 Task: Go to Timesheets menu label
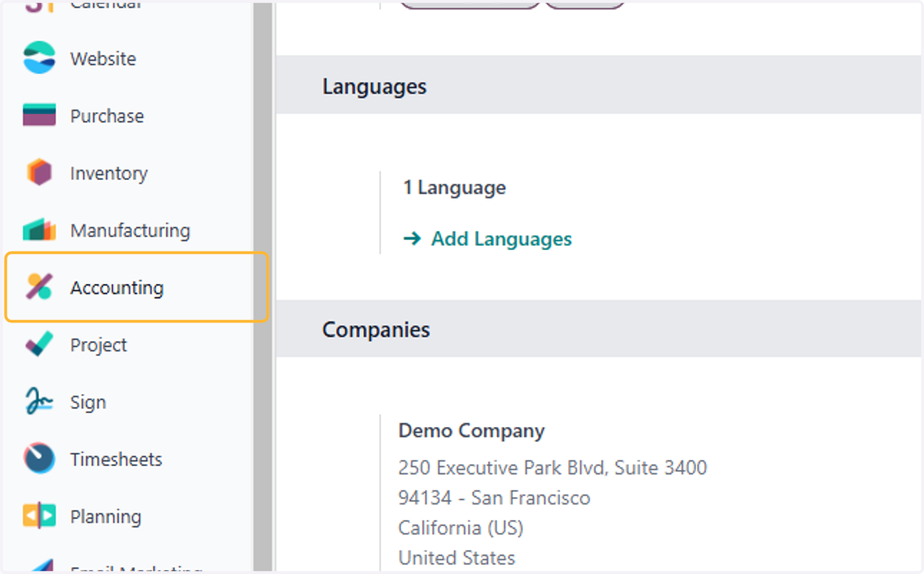[116, 459]
